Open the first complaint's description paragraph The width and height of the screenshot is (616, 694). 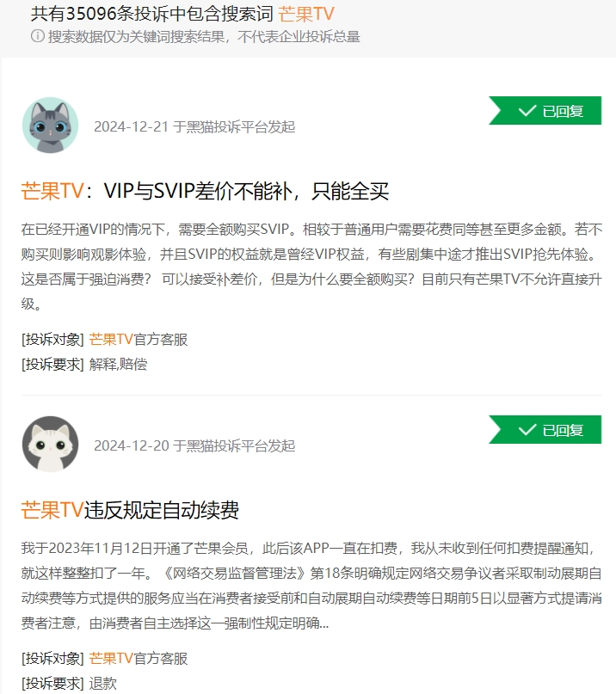(311, 267)
